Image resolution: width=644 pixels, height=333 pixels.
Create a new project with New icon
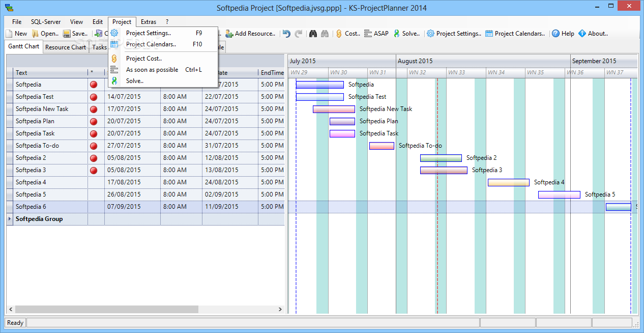click(x=16, y=34)
